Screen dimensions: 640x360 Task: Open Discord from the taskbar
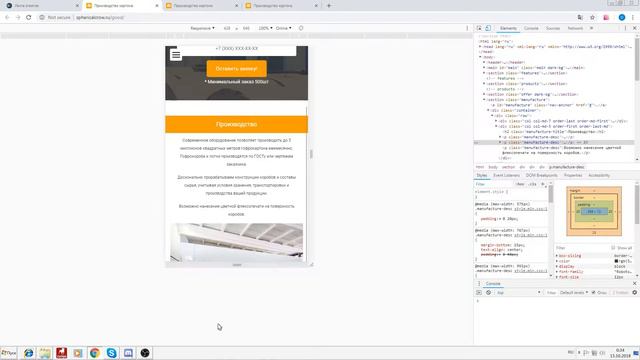pyautogui.click(x=128, y=353)
